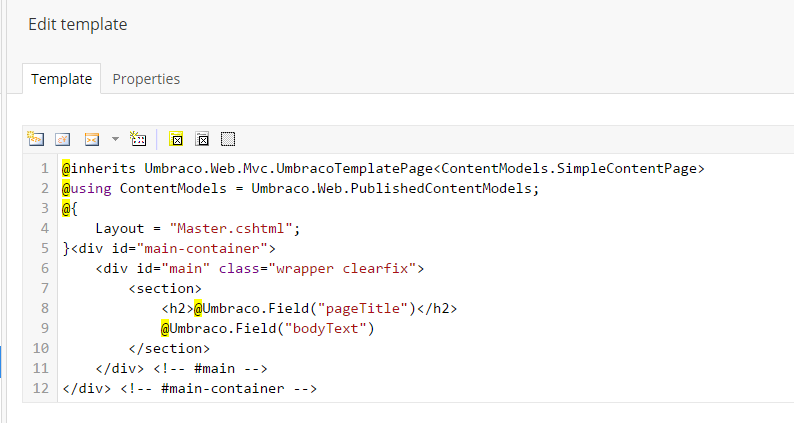The image size is (794, 423).
Task: Switch to the Template tab
Action: pyautogui.click(x=61, y=79)
